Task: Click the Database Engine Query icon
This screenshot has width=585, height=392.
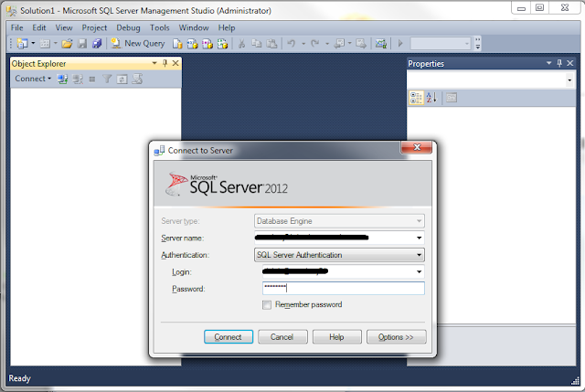Action: click(x=177, y=44)
